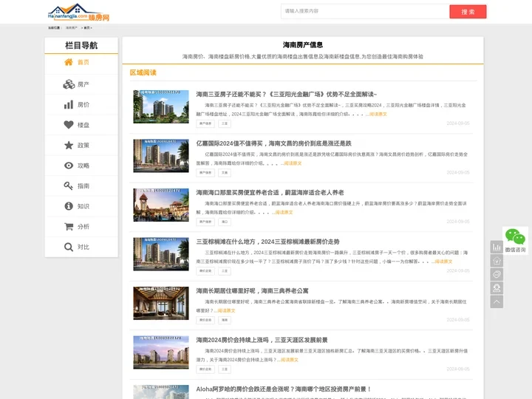Click the 房产 cubes icon
This screenshot has width=532, height=399.
69,84
